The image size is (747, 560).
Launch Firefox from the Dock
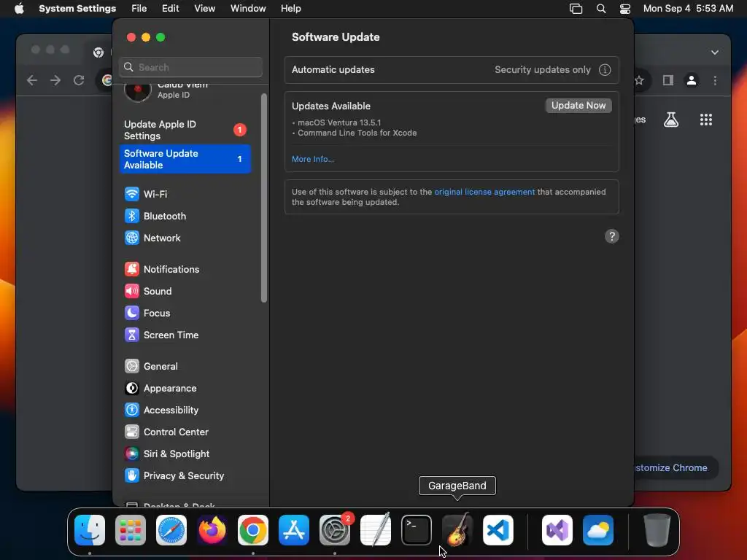[x=212, y=530]
